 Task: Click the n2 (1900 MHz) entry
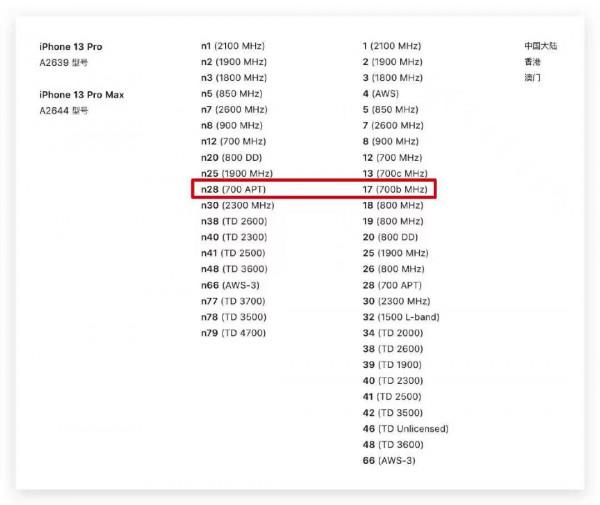[234, 62]
